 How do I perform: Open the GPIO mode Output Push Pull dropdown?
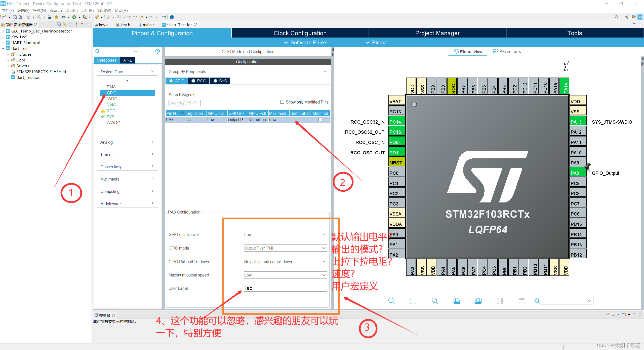285,248
